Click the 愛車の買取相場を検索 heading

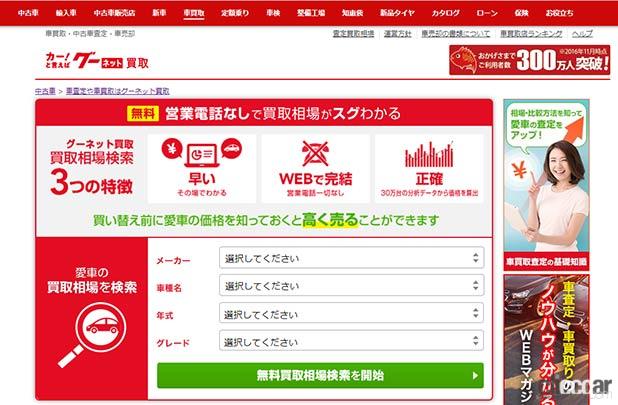tap(92, 280)
